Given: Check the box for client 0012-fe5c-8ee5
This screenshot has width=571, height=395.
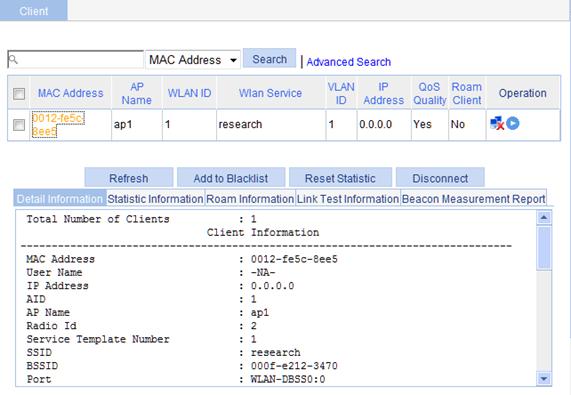Looking at the screenshot, I should pyautogui.click(x=19, y=125).
